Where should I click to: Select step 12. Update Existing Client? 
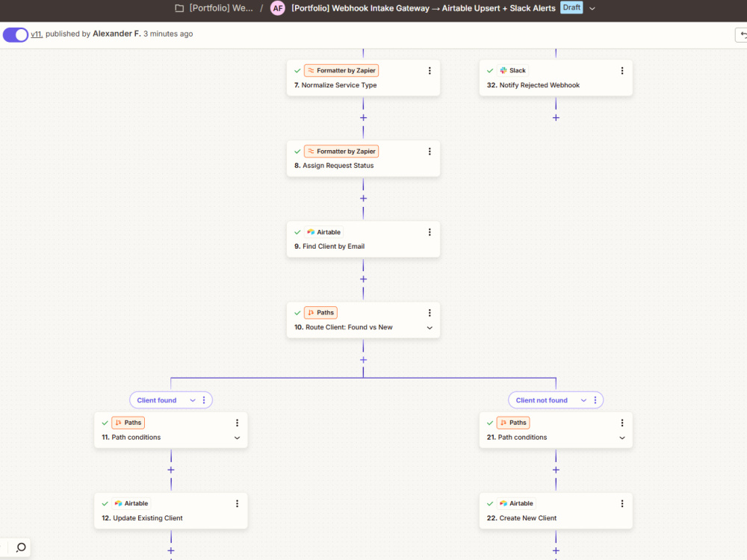click(x=171, y=511)
